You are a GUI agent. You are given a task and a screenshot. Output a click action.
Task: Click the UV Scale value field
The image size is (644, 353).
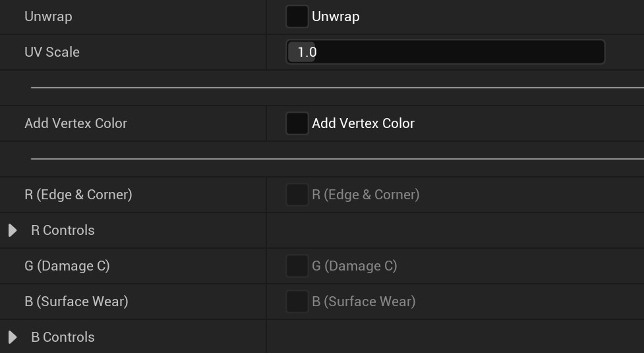[445, 52]
